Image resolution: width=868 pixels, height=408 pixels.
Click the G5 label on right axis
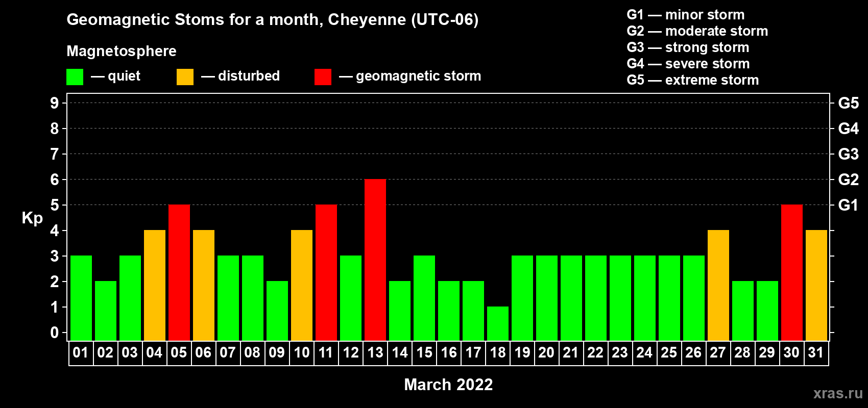point(849,103)
